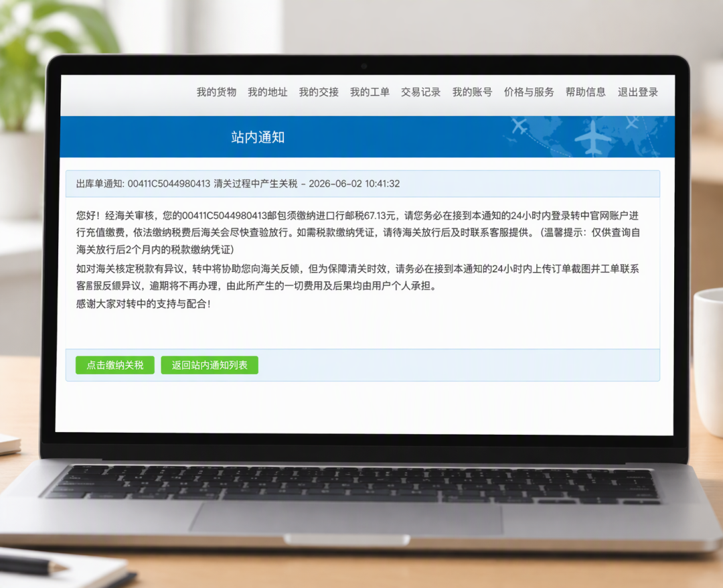Click the 返回站内通知列表 button
This screenshot has height=588, width=723.
(210, 365)
